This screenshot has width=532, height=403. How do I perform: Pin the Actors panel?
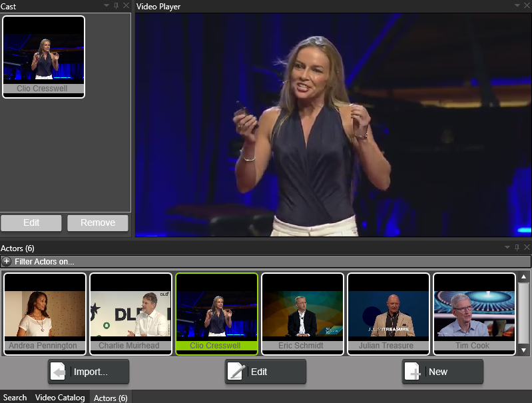point(517,248)
